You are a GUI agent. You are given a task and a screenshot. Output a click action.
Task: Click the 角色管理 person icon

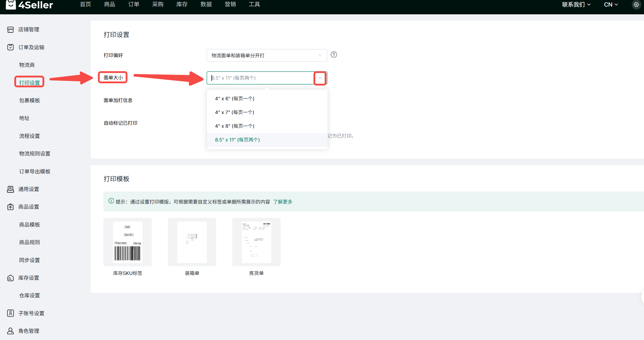point(10,331)
